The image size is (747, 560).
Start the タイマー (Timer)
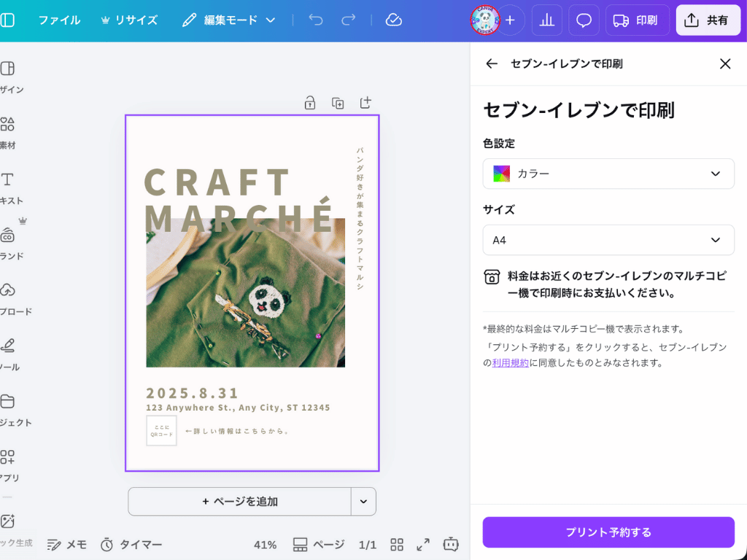(x=131, y=544)
